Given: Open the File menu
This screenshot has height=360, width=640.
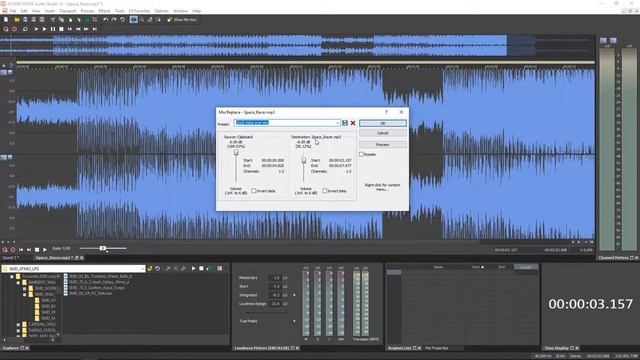Looking at the screenshot, I should tap(13, 11).
